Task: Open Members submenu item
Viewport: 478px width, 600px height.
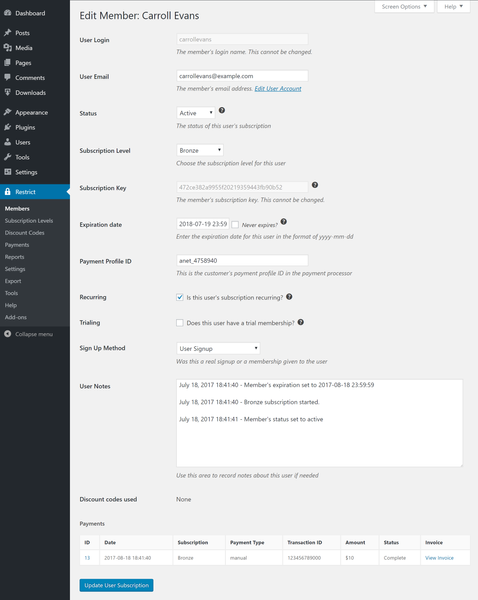Action: pyautogui.click(x=17, y=209)
